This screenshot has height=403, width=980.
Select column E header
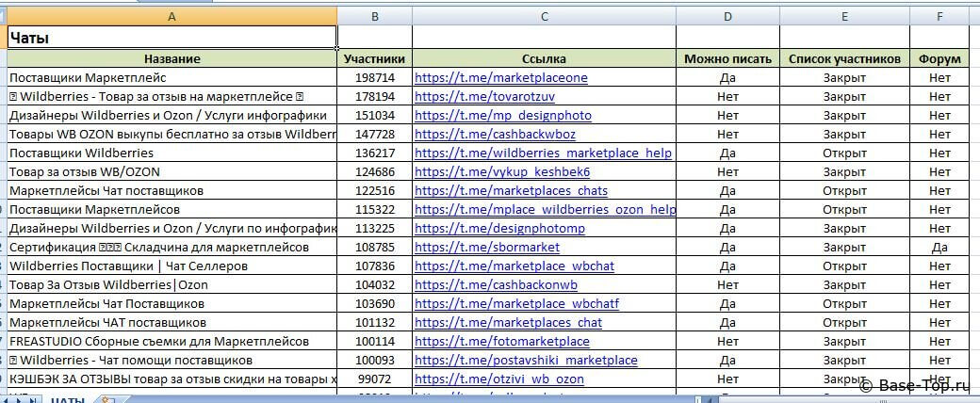click(843, 15)
